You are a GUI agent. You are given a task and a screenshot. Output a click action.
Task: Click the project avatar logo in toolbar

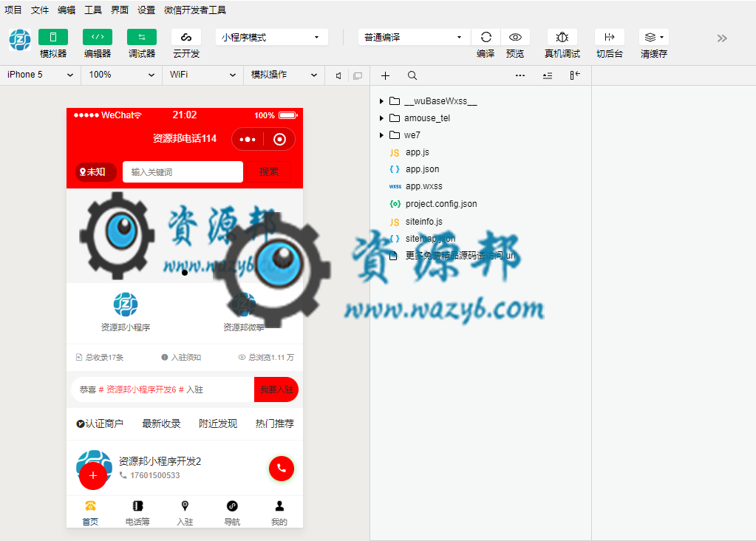pos(20,39)
